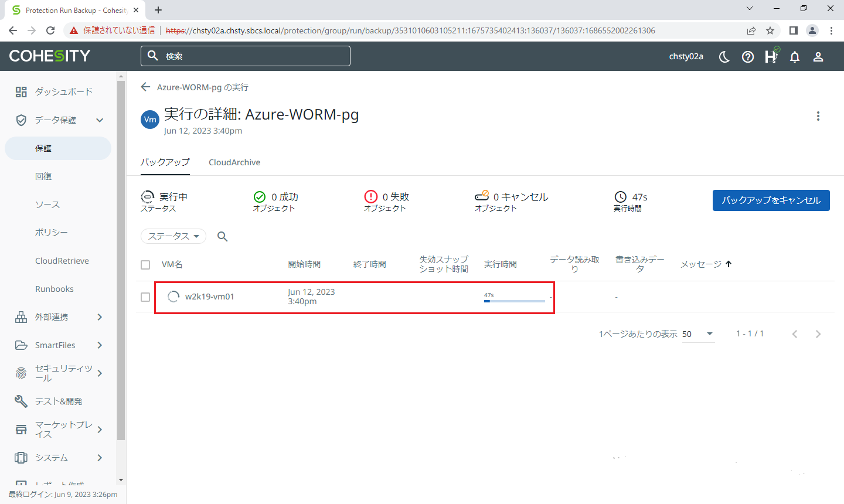Select 保護 in sidebar
Image resolution: width=844 pixels, height=504 pixels.
coord(58,148)
